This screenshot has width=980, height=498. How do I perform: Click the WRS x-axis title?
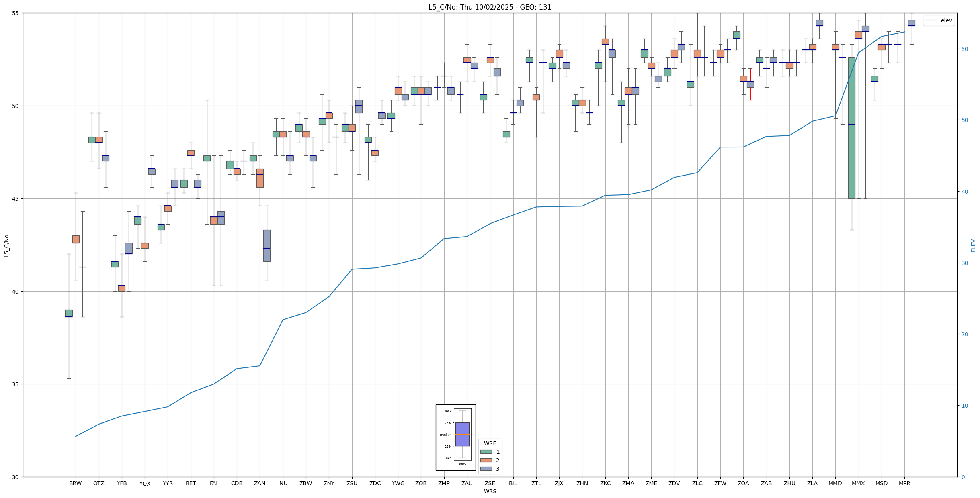tap(490, 491)
